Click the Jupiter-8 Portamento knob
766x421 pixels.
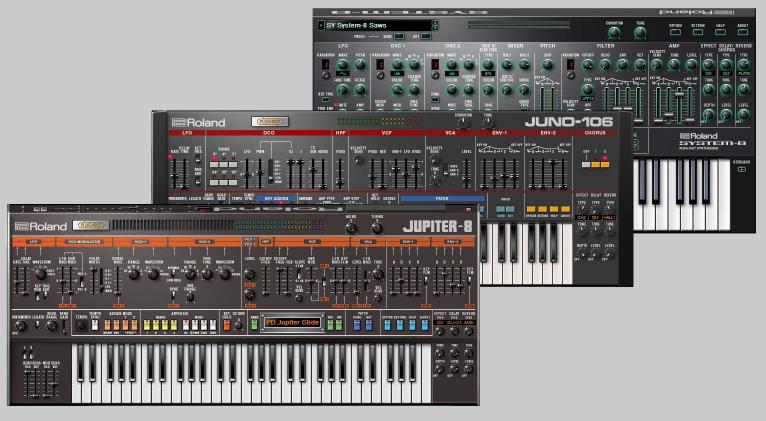[x=21, y=326]
